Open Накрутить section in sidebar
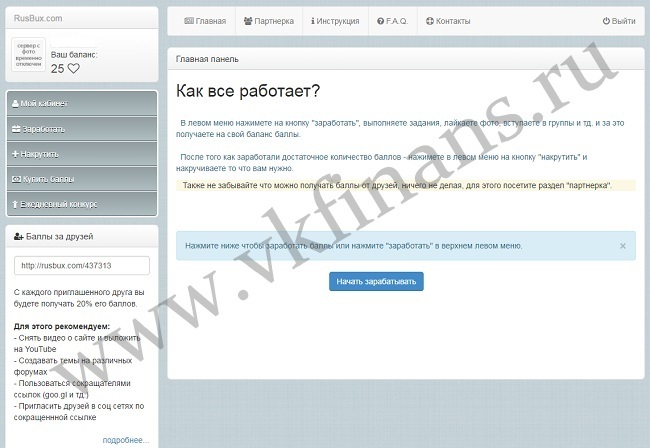 pos(82,154)
